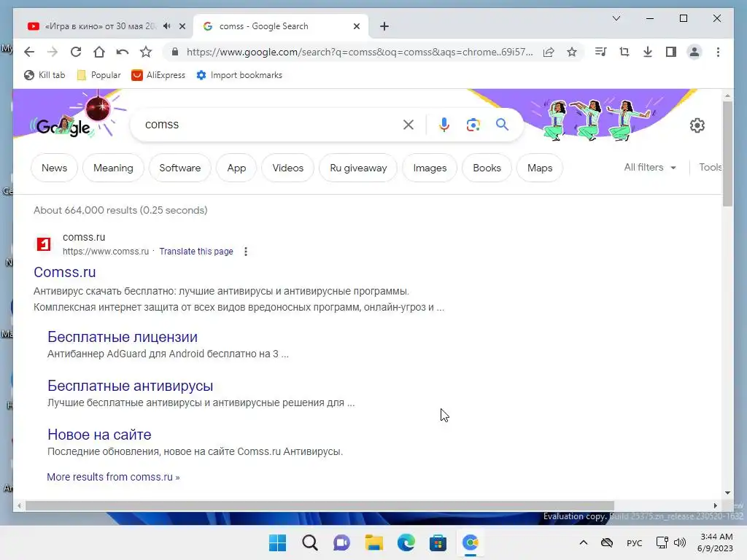This screenshot has width=747, height=560.
Task: Click the undo closed tab arrow icon
Action: (123, 52)
